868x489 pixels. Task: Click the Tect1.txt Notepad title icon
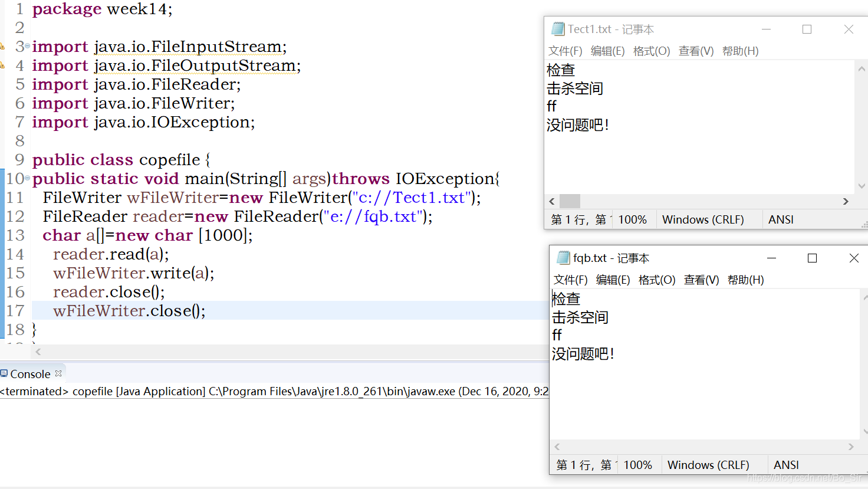(x=558, y=29)
